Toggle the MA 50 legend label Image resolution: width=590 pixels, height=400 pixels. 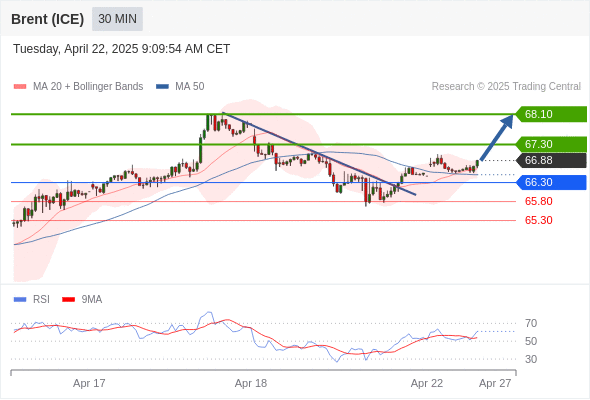coord(190,87)
